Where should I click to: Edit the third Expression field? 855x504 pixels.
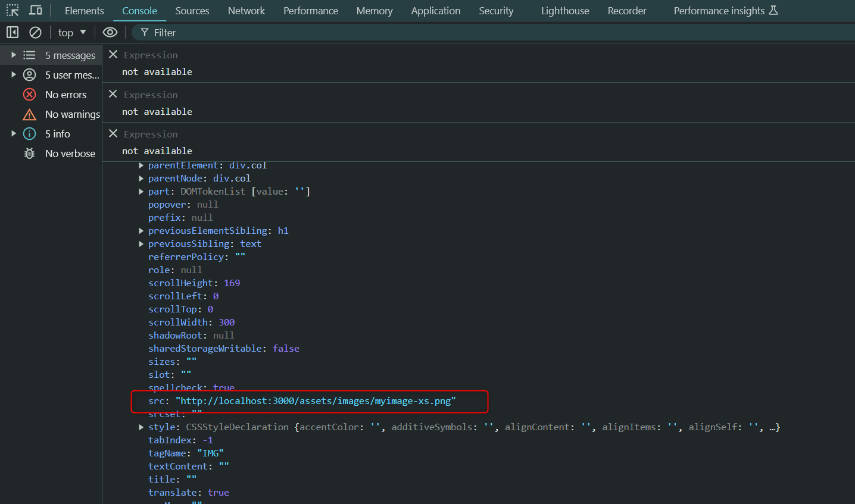tap(151, 134)
